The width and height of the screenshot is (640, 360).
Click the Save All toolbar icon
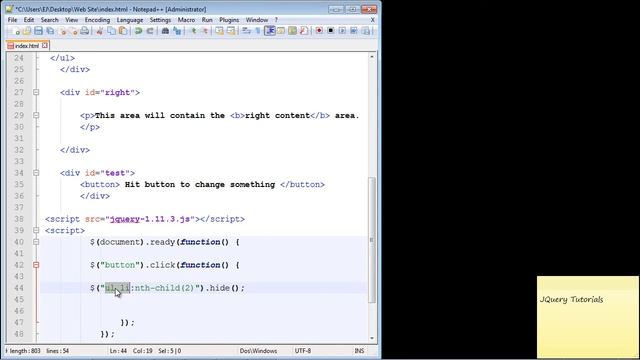pyautogui.click(x=50, y=31)
